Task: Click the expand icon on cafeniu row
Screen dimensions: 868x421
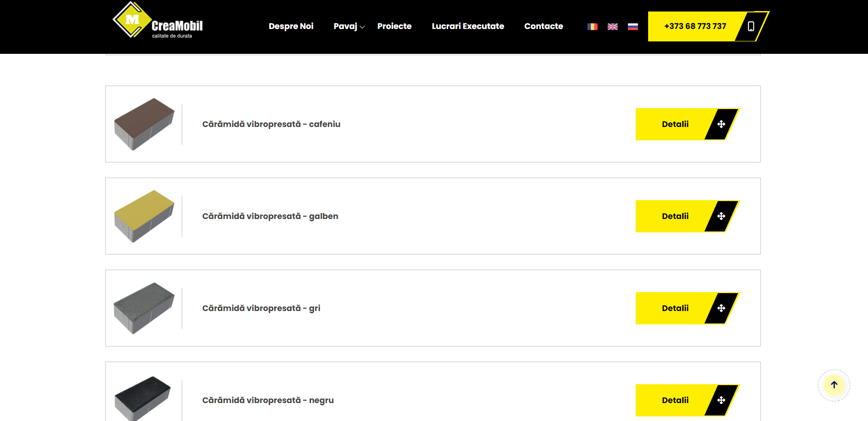Action: pyautogui.click(x=721, y=124)
